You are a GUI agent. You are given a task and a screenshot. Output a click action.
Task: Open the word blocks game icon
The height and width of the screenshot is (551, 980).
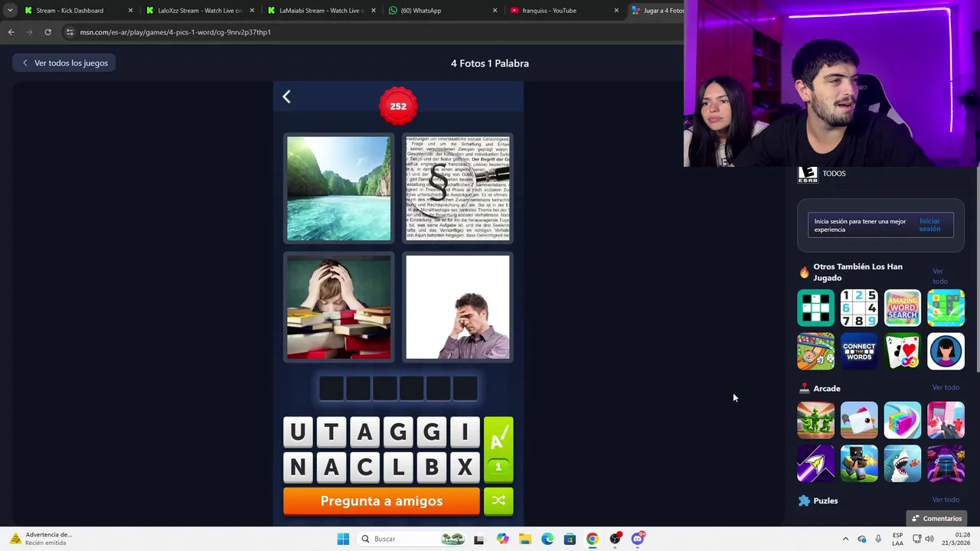(x=946, y=308)
